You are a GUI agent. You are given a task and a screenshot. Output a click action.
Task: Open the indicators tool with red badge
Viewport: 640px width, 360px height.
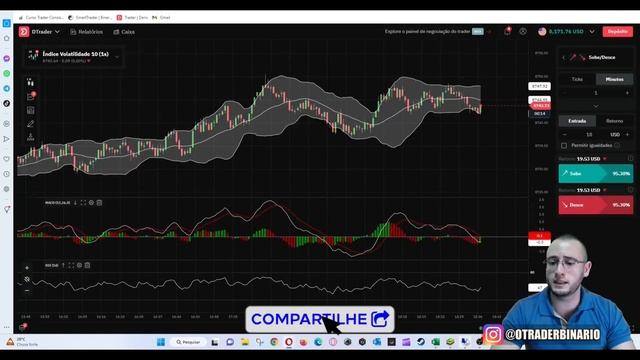coord(31,96)
